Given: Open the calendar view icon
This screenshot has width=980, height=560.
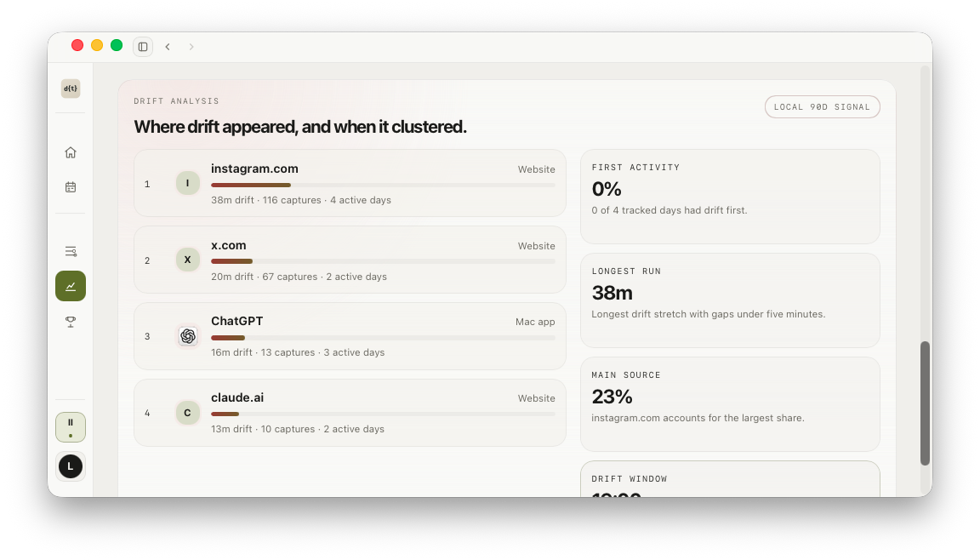Looking at the screenshot, I should coord(71,187).
